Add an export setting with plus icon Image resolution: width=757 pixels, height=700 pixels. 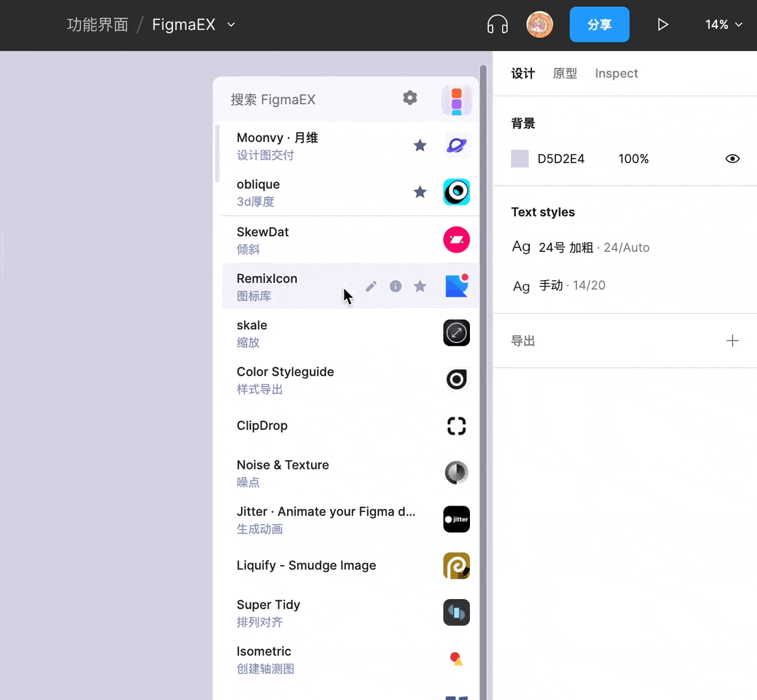[x=732, y=341]
